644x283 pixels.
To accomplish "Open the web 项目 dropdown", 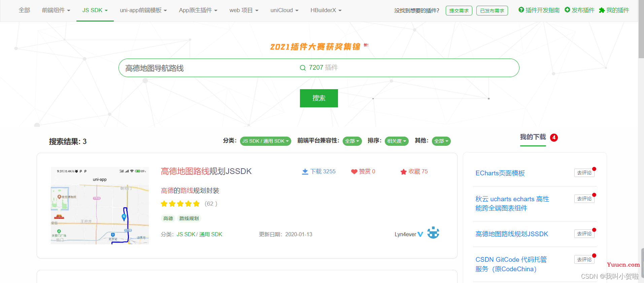I will [244, 10].
